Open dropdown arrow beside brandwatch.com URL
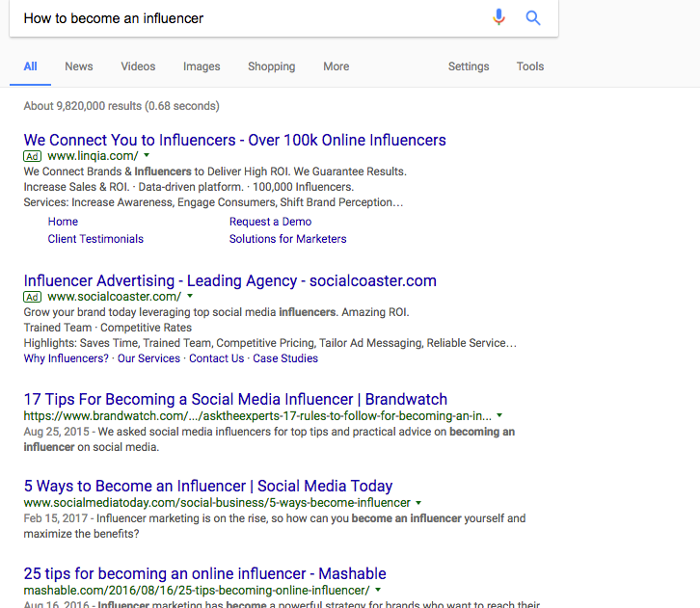Screen dimensions: 700x608 point(499,415)
